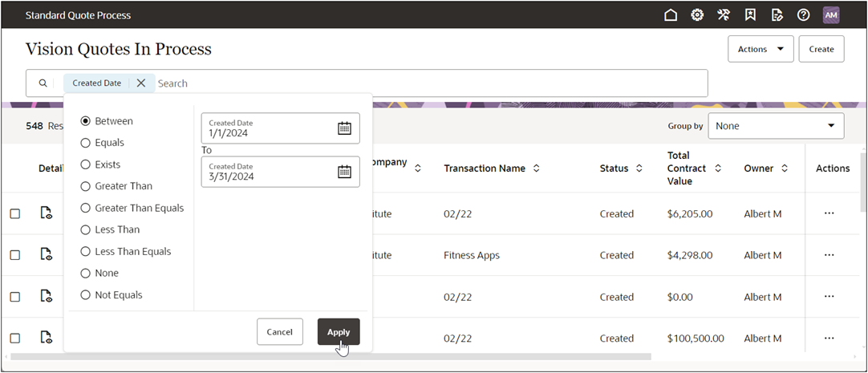The image size is (868, 373).
Task: Remove the Created Date filter chip
Action: pyautogui.click(x=141, y=83)
